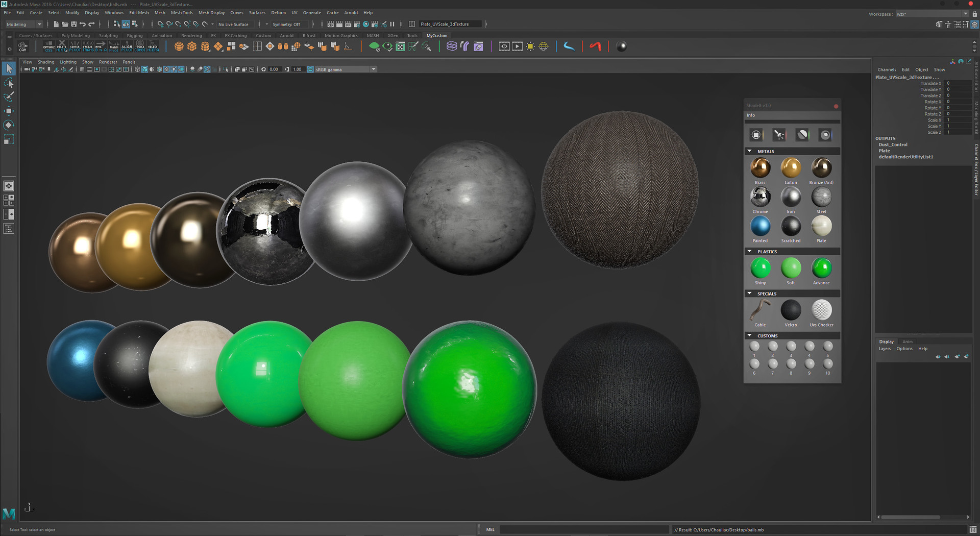980x536 pixels.
Task: Collapse the METALS section in ShadeIt
Action: click(749, 151)
